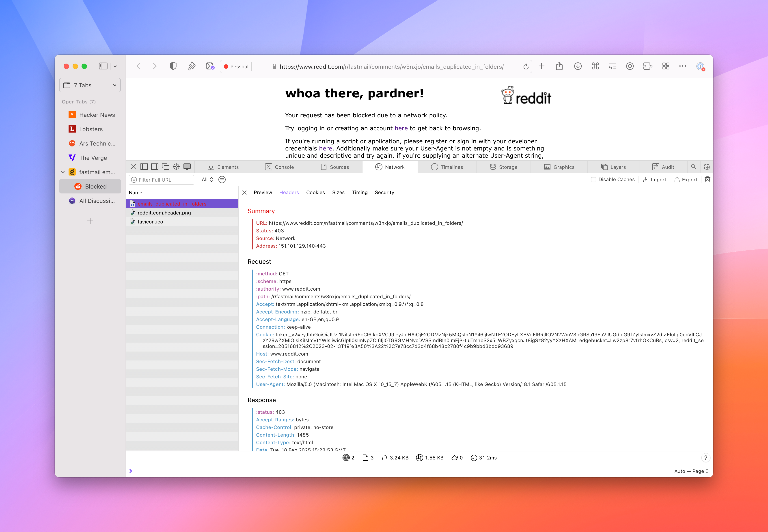Open the All resource type filter dropdown
The image size is (768, 532).
(x=207, y=180)
